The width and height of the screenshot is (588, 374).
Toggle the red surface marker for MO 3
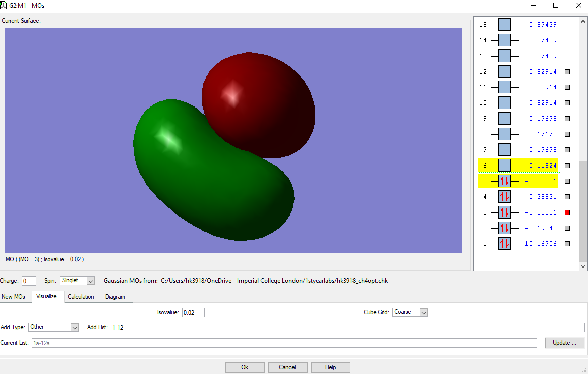(567, 212)
